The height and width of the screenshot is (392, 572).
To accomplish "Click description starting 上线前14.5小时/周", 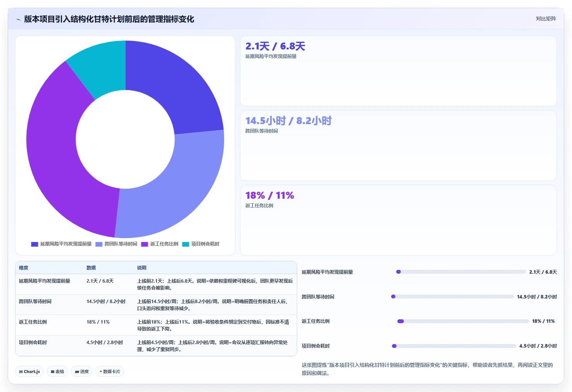I will coord(213,305).
